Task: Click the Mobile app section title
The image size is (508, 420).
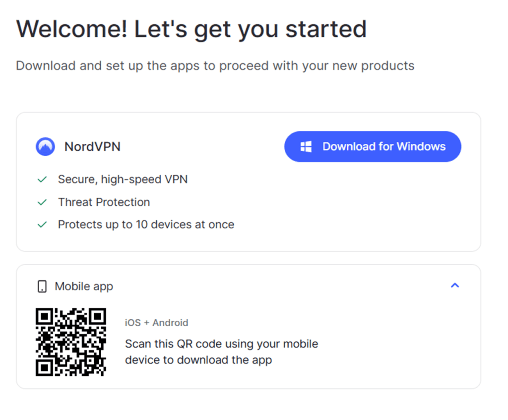Action: (84, 287)
